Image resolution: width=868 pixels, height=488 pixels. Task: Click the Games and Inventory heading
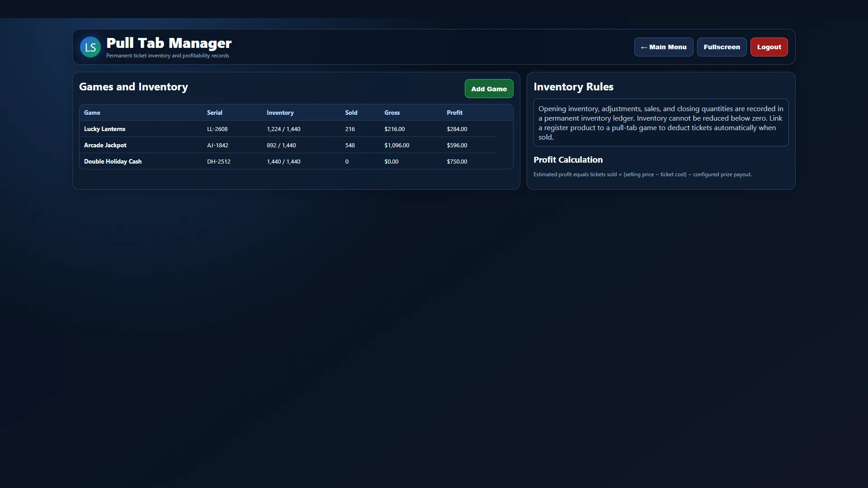[133, 87]
